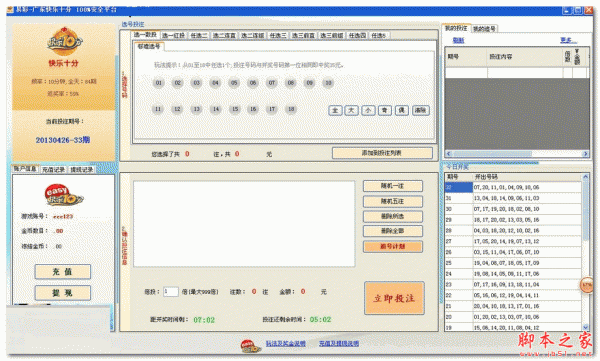The image size is (600, 361).
Task: Switch to the 选一数投 tab
Action: (145, 34)
